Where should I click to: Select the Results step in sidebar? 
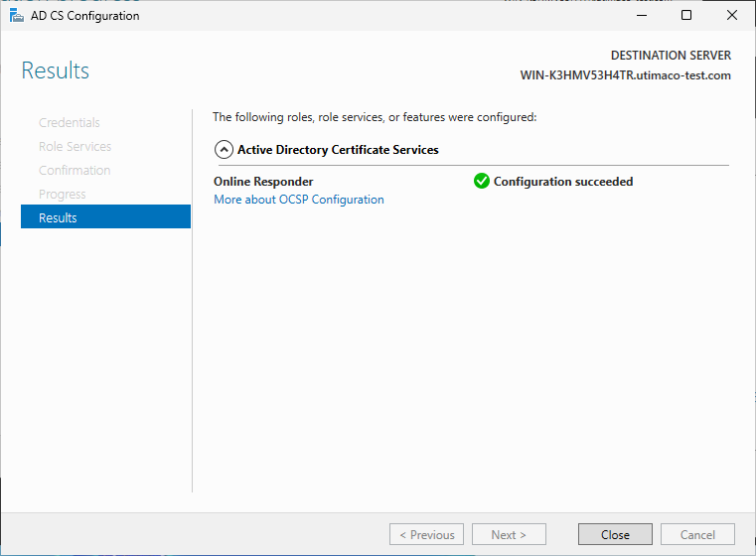coord(105,217)
